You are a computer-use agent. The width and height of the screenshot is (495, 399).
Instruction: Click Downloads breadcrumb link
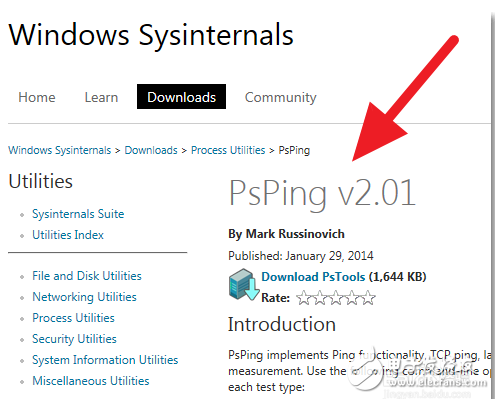(151, 150)
